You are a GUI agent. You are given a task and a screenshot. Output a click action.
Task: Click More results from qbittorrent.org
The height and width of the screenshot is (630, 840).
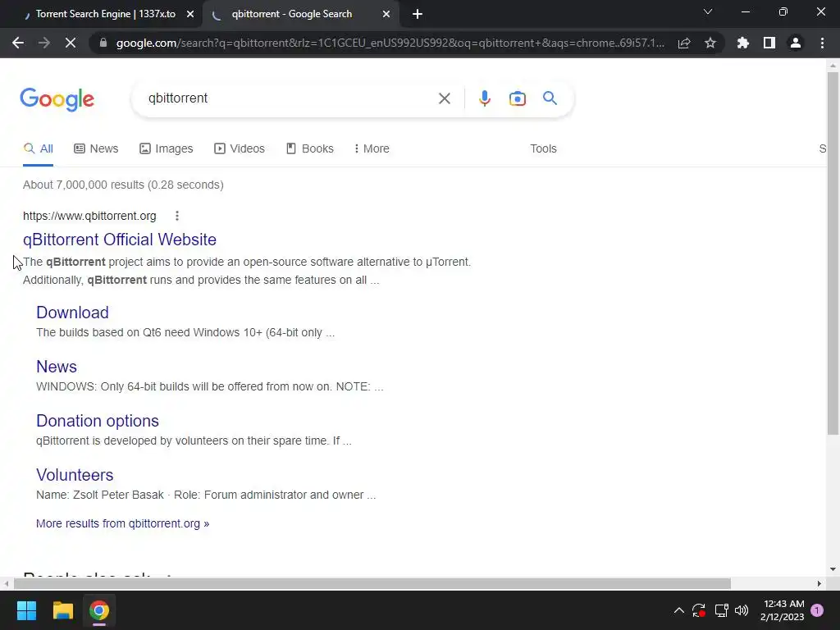(x=123, y=523)
